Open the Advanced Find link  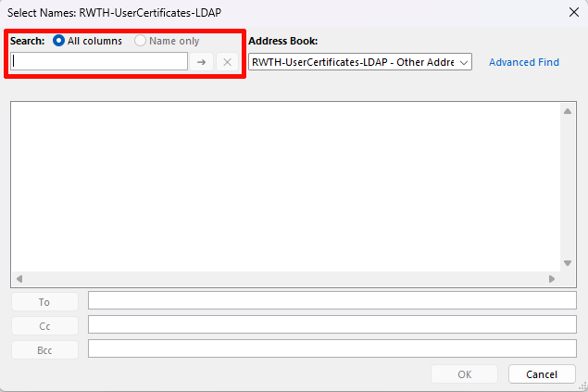[524, 62]
